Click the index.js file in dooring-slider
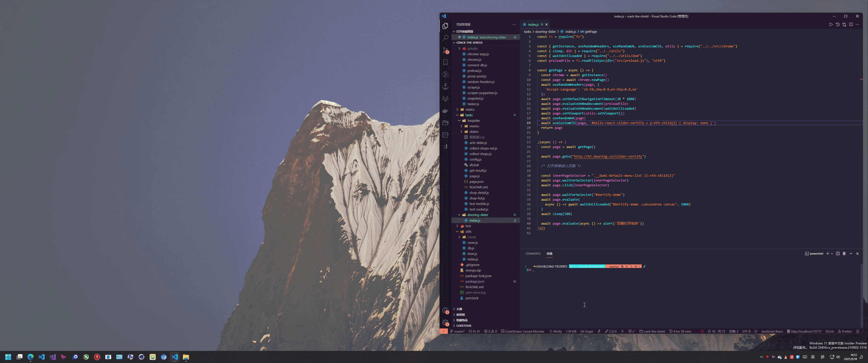The width and height of the screenshot is (868, 363). [x=474, y=220]
